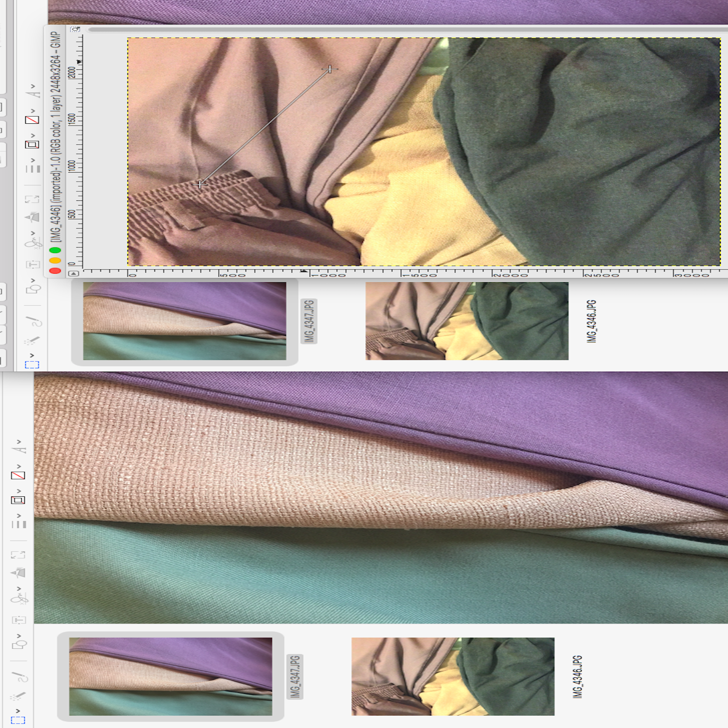728x728 pixels.
Task: Open line thickness dropdown in the upper markup toolbar
Action: [32, 168]
